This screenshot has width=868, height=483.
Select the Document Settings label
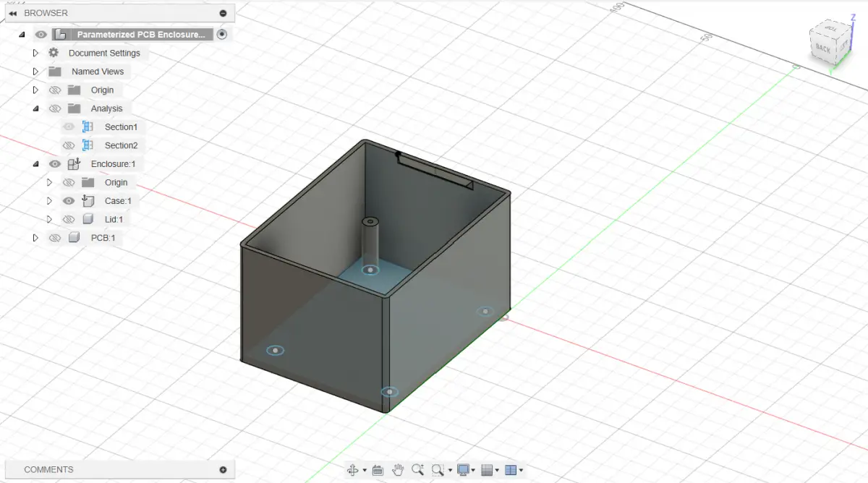click(x=104, y=53)
